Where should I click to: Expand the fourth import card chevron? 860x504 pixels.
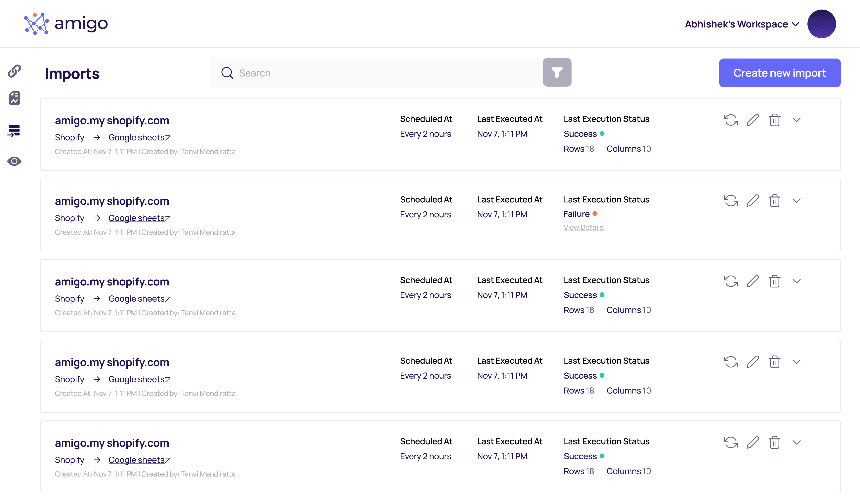(796, 361)
